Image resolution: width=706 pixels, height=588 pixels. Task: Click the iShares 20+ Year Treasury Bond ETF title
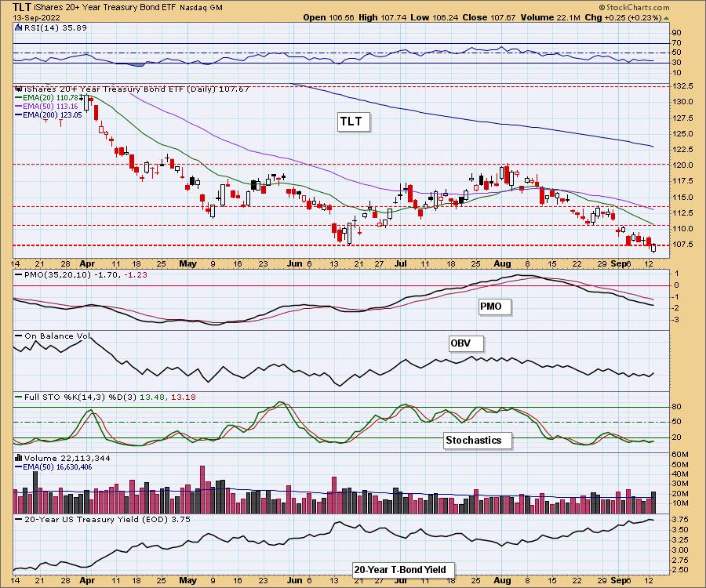point(105,7)
